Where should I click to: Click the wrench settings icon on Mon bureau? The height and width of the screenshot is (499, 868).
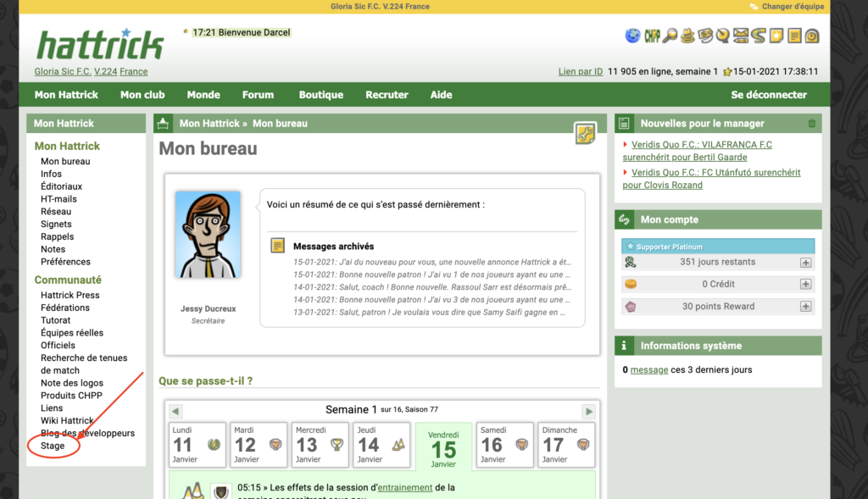click(585, 133)
